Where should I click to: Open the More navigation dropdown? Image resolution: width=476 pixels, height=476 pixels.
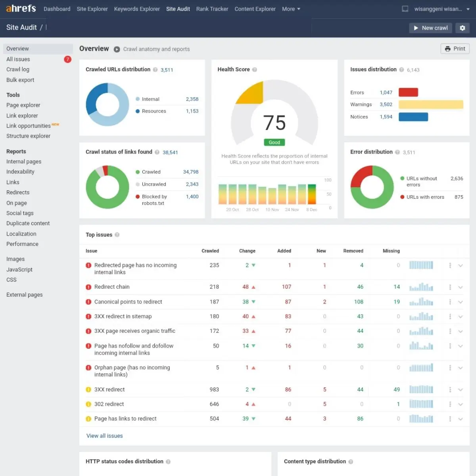tap(291, 9)
